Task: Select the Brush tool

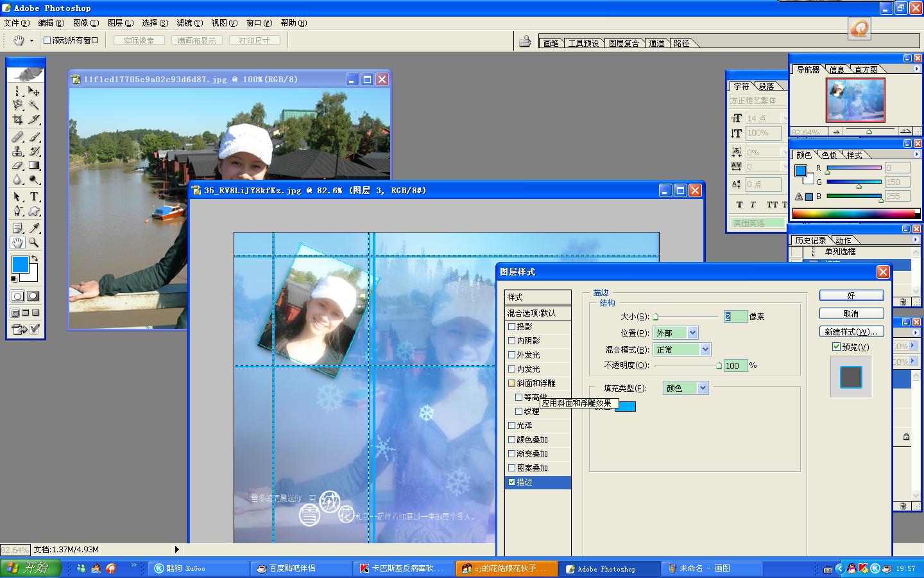Action: pos(34,137)
